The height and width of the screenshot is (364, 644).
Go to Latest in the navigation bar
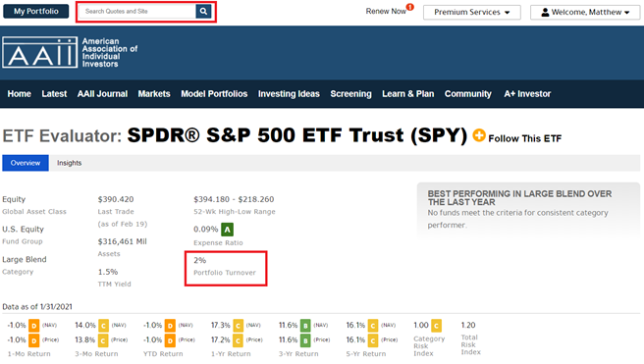click(x=54, y=94)
